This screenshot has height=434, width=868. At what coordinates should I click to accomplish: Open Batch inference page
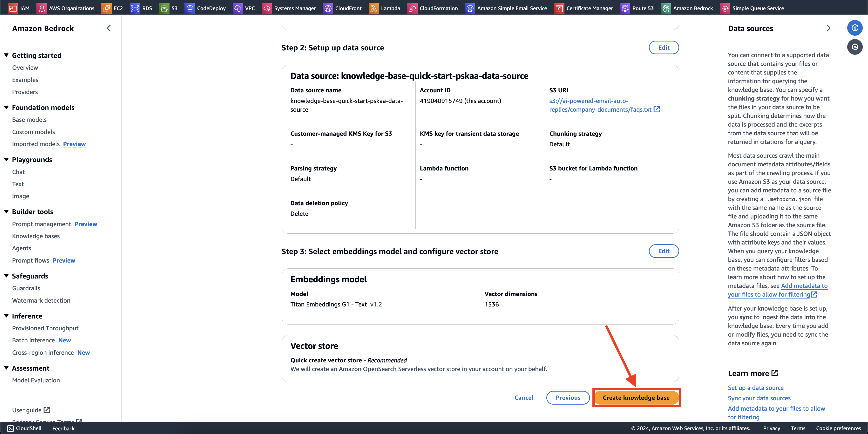pyautogui.click(x=33, y=340)
